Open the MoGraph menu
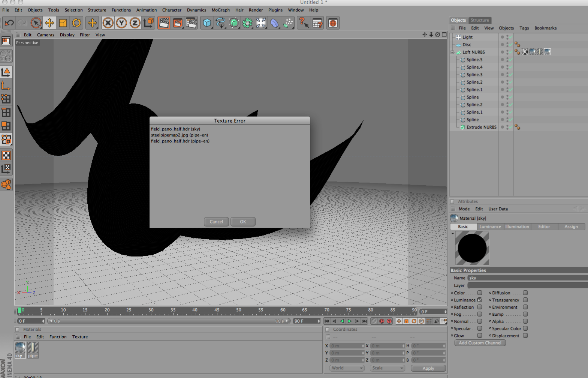The height and width of the screenshot is (378, 588). tap(221, 10)
